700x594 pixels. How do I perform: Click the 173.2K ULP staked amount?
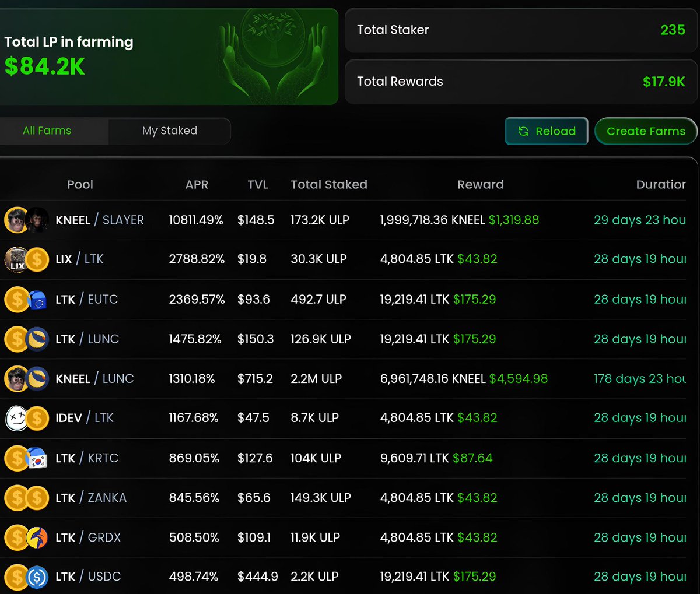(x=320, y=220)
